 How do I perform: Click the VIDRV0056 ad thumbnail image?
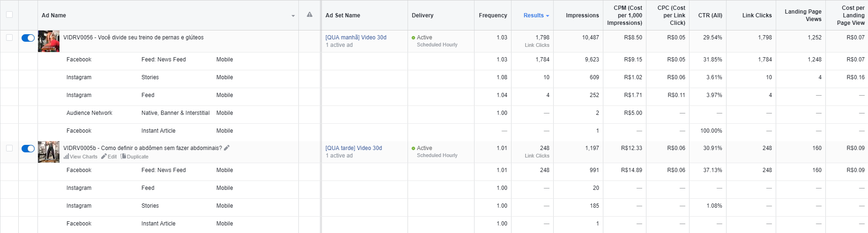[49, 41]
